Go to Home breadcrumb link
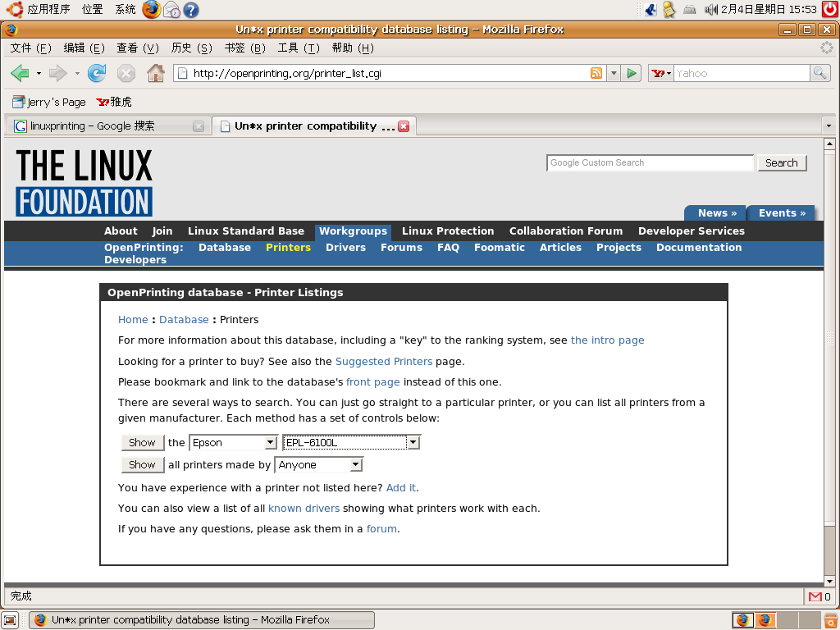Screen dimensions: 840x630 (x=133, y=320)
